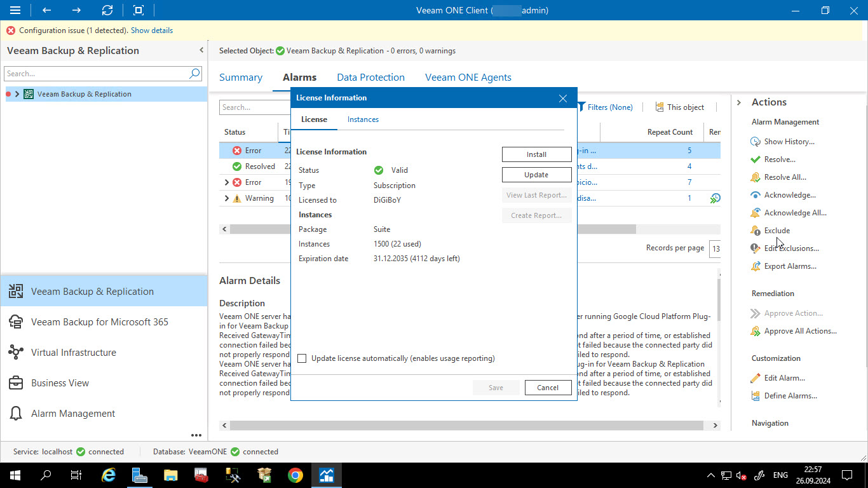Viewport: 868px width, 488px height.
Task: Toggle full screen mode icon
Action: pos(138,10)
